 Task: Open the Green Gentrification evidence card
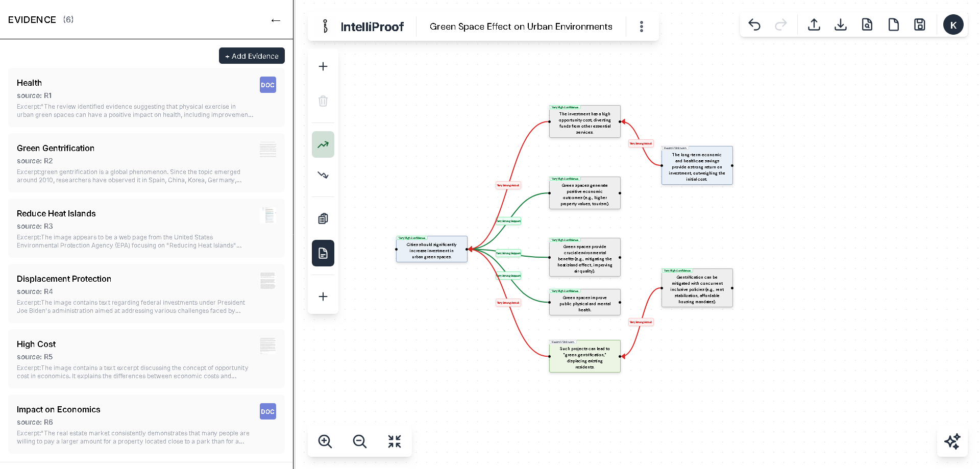click(146, 163)
